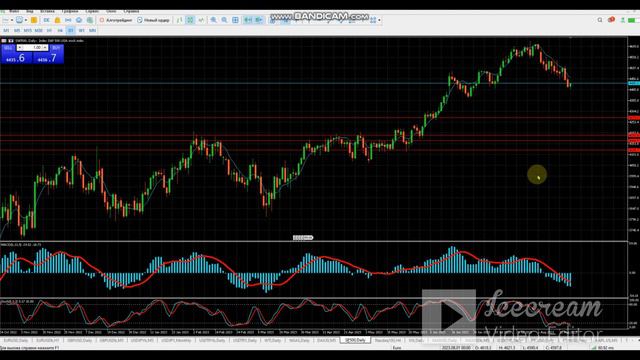The height and width of the screenshot is (360, 640).
Task: Select the M15 timeframe
Action: (27, 31)
